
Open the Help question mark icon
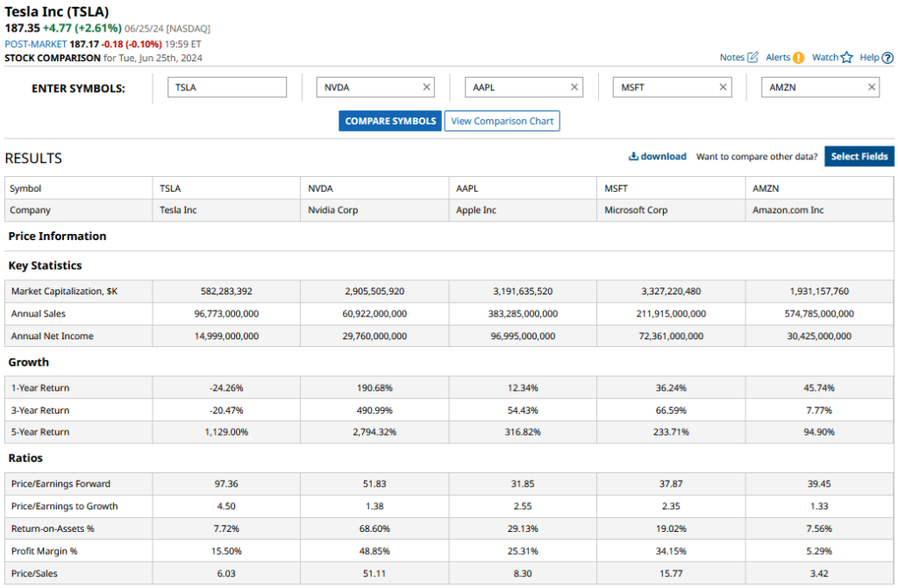tap(887, 58)
